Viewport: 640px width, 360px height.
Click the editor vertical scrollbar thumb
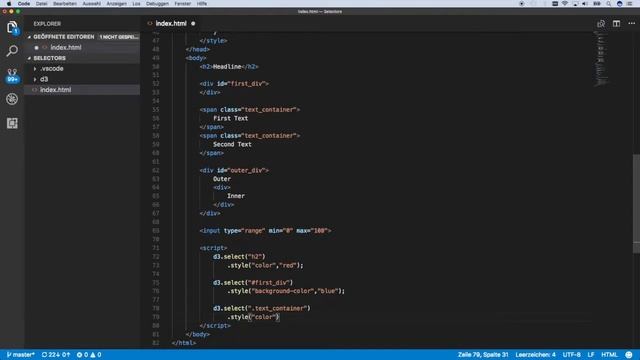[636, 204]
